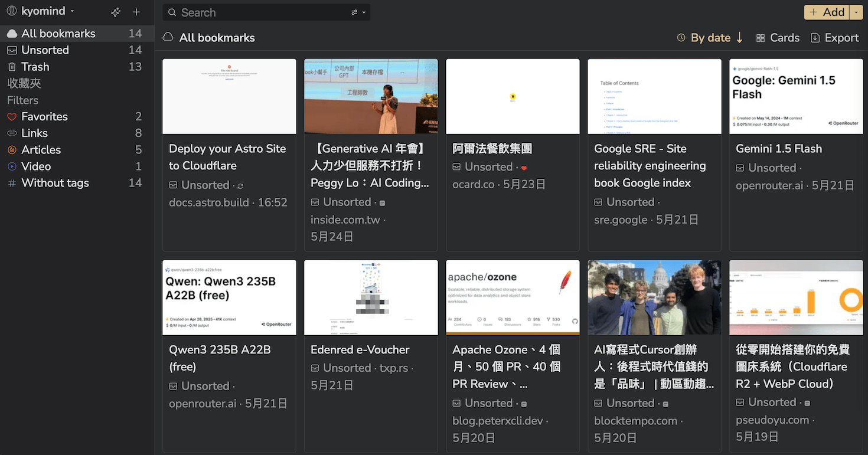
Task: Click the apache/ozone thumbnail image
Action: 513,297
